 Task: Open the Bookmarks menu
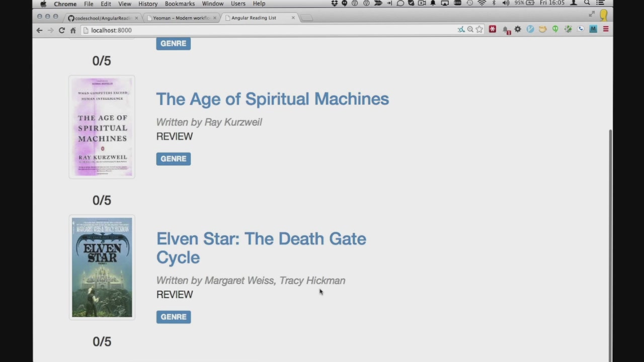coord(180,4)
